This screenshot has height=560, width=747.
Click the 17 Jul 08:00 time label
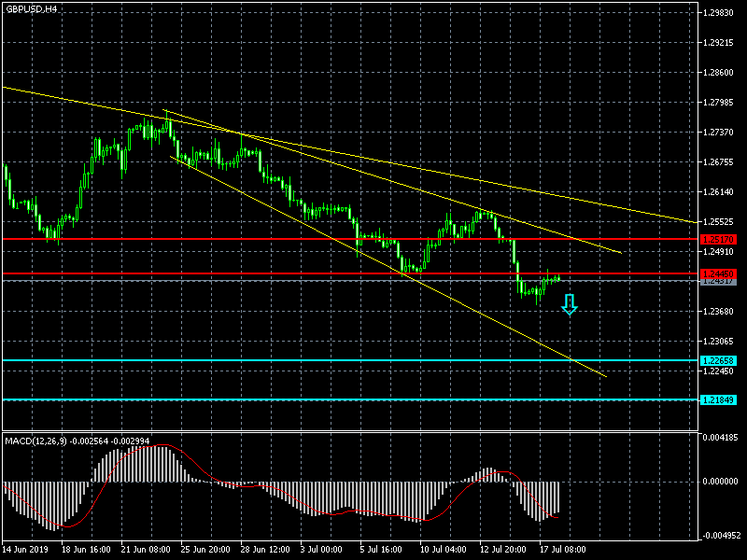click(x=563, y=549)
